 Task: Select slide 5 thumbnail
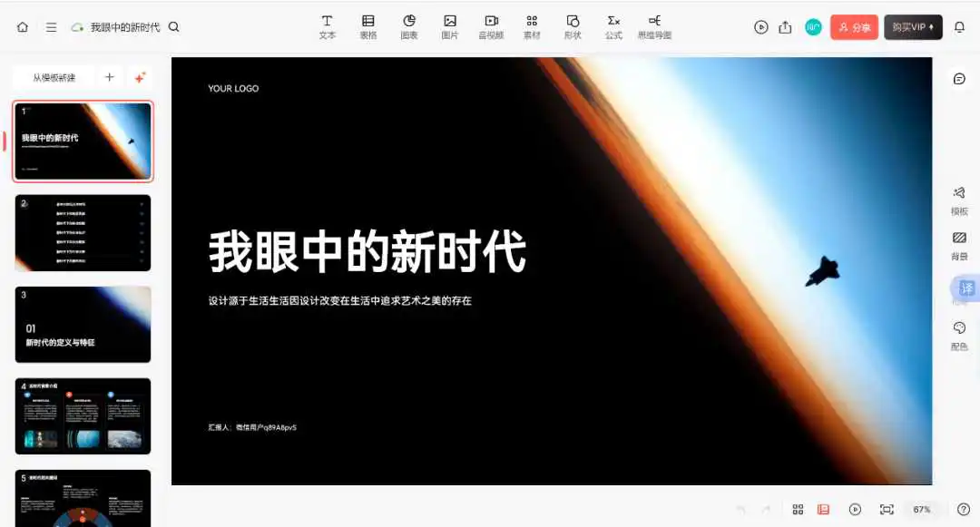83,498
